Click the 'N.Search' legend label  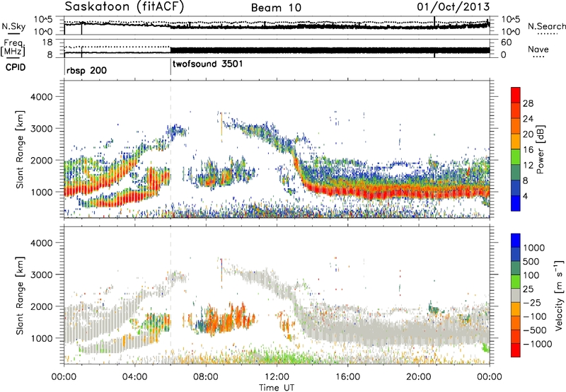[x=546, y=26]
